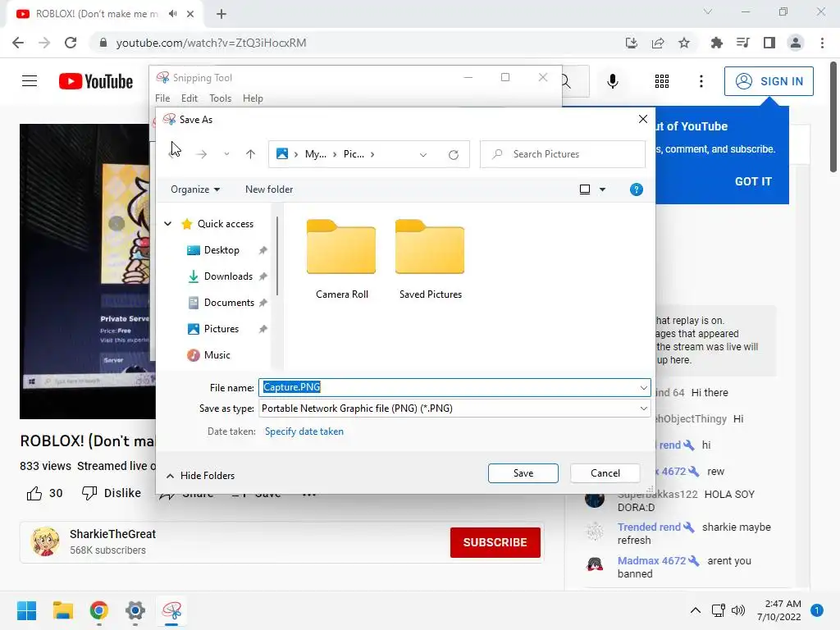Viewport: 840px width, 630px height.
Task: Collapse folders with Hide Folders
Action: click(x=201, y=476)
